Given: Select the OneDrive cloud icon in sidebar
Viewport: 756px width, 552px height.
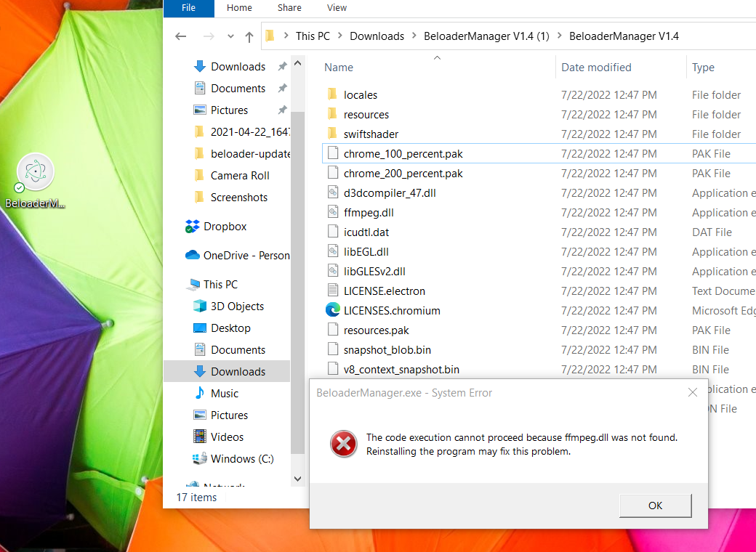Looking at the screenshot, I should (x=193, y=256).
